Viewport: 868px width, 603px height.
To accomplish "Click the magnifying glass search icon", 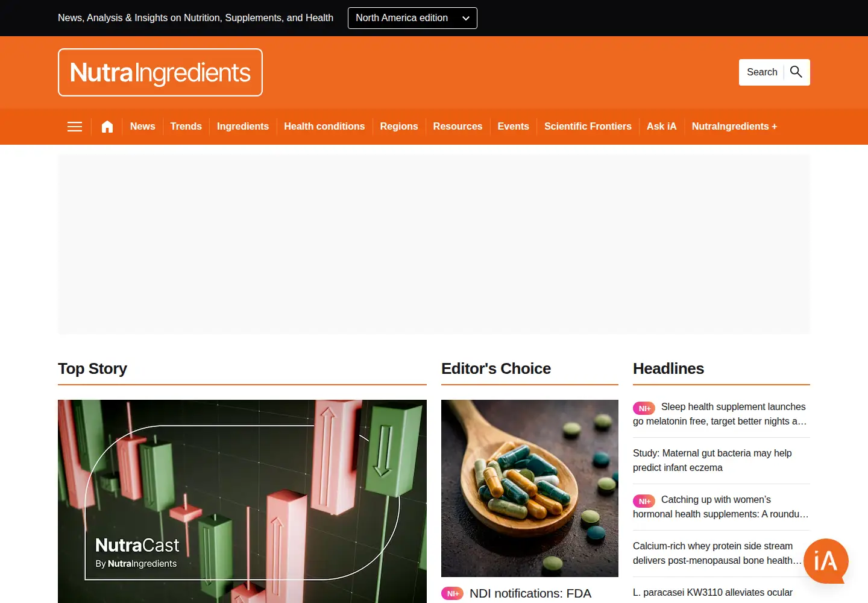I will 796,72.
